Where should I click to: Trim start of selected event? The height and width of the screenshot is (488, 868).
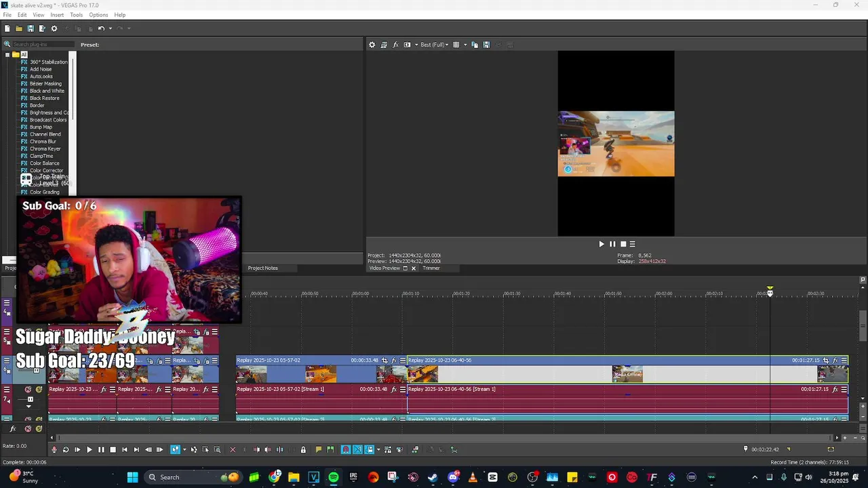(256, 449)
